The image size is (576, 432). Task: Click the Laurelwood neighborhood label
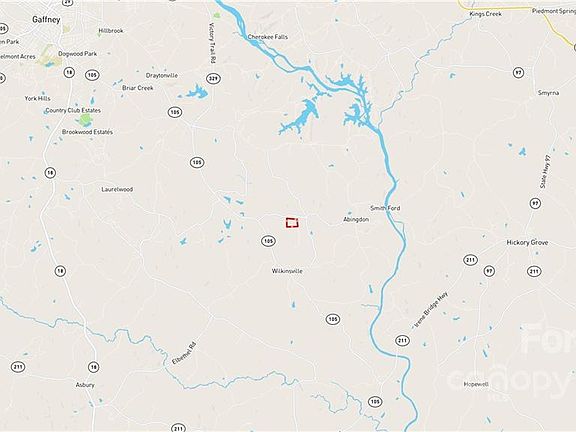coord(117,189)
